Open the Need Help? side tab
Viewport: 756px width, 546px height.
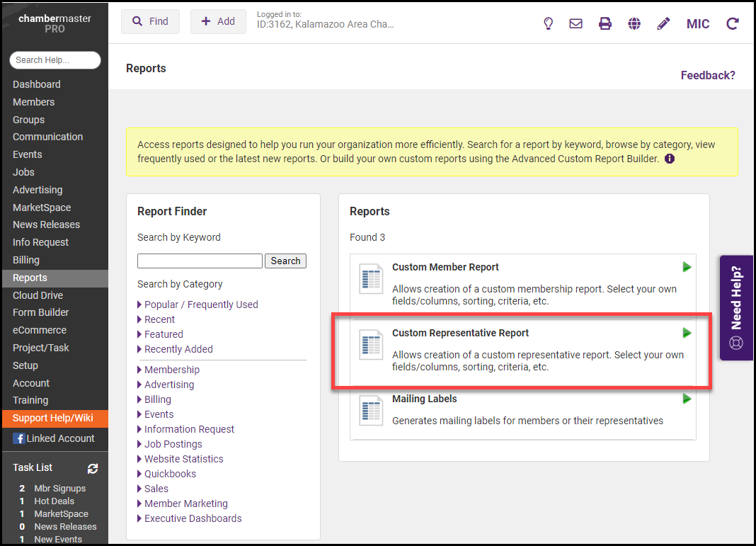pyautogui.click(x=736, y=308)
